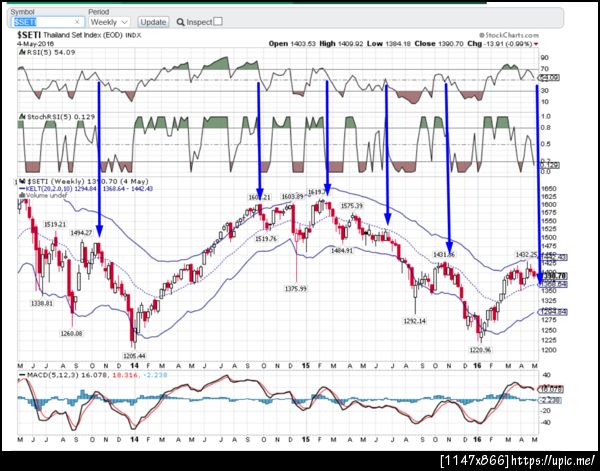Click the 1375.99 price label
The height and width of the screenshot is (471, 600).
[295, 288]
